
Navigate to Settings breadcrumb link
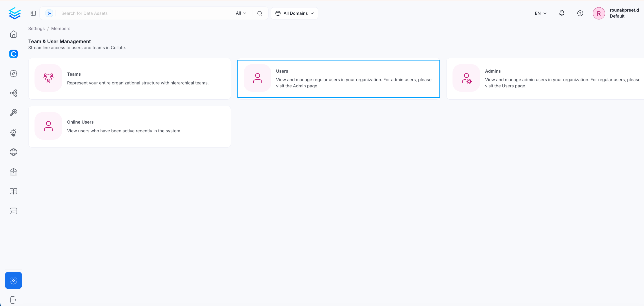[36, 28]
